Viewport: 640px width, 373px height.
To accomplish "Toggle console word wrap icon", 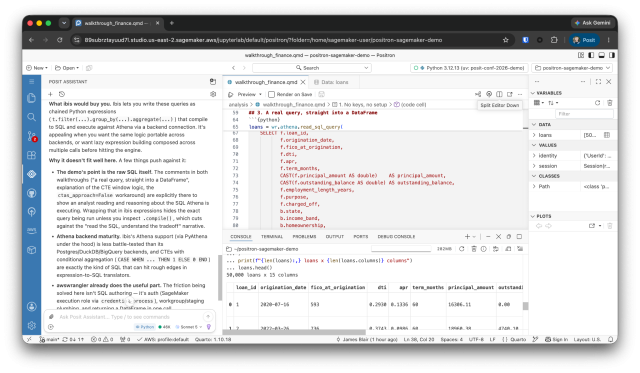I will pos(496,249).
